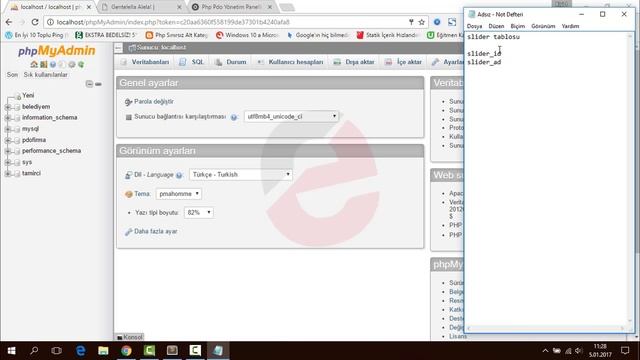640x360 pixels.
Task: Open the İçe aktar tab
Action: [403, 62]
